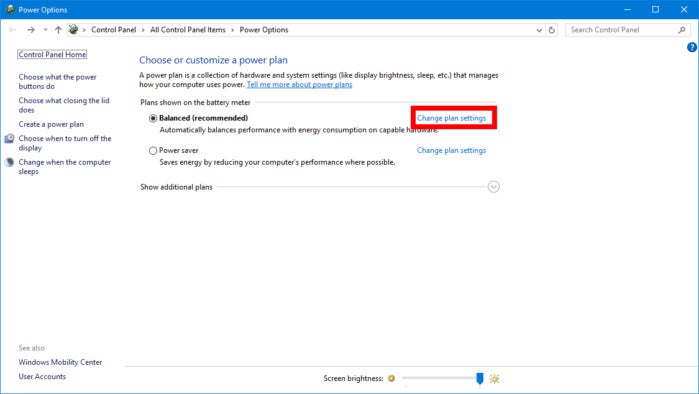
Task: Click the dim brightness icon
Action: pos(391,378)
